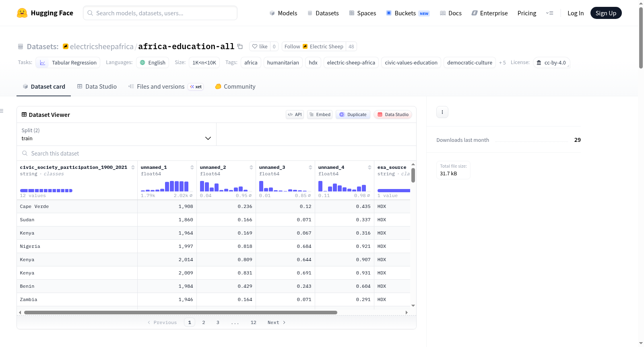
Task: Click the table vertical scrollbar thumb
Action: (x=413, y=175)
